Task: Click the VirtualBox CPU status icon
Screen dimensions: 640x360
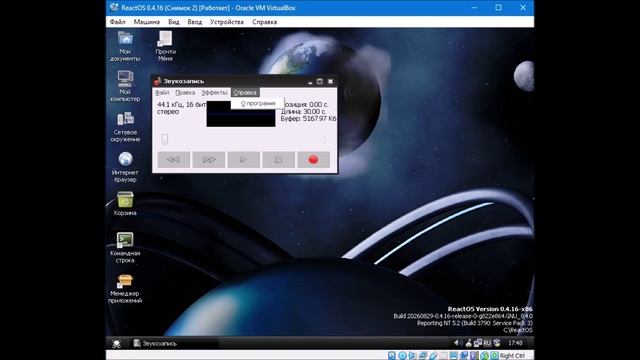Action: (x=474, y=356)
